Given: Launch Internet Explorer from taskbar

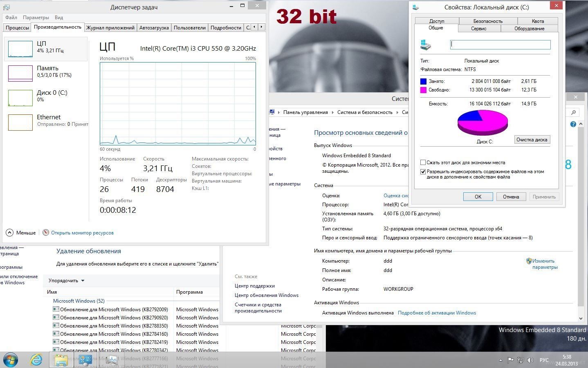Looking at the screenshot, I should tap(36, 360).
